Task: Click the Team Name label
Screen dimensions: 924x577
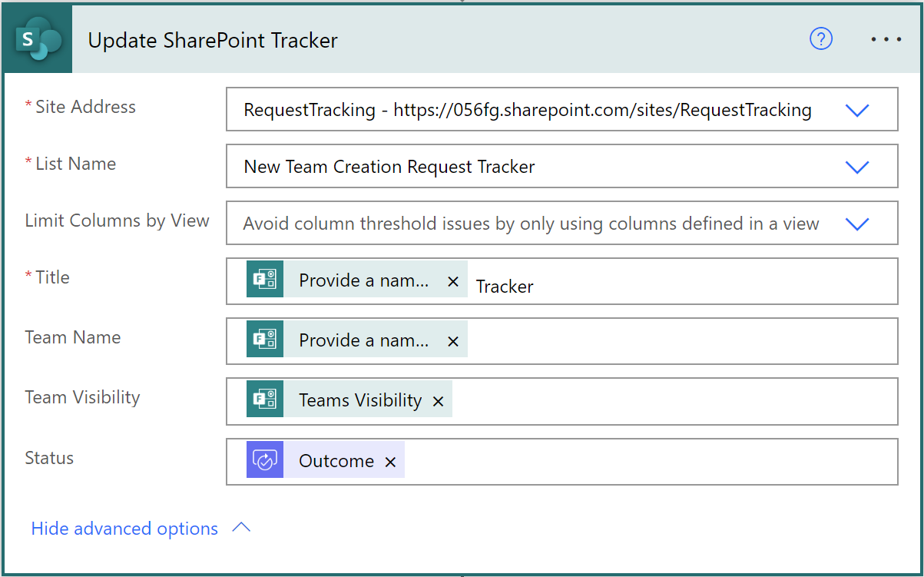Action: click(x=73, y=337)
